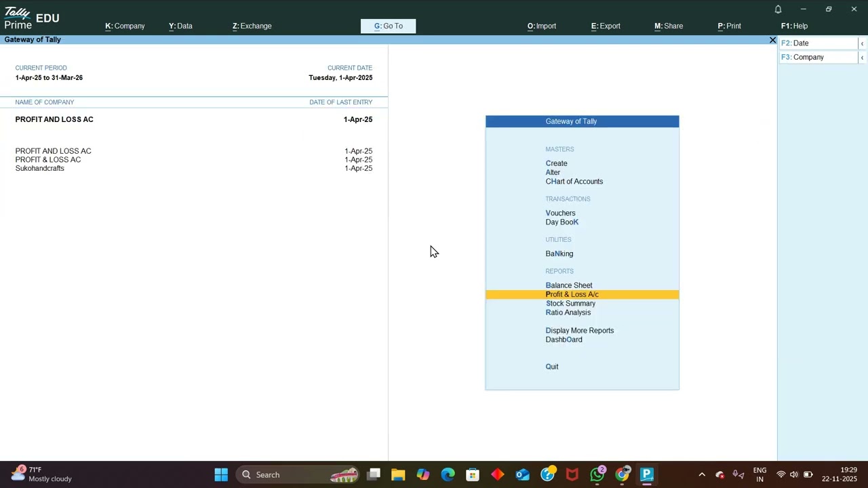The image size is (868, 488).
Task: Open Copilot from the taskbar
Action: pyautogui.click(x=423, y=474)
